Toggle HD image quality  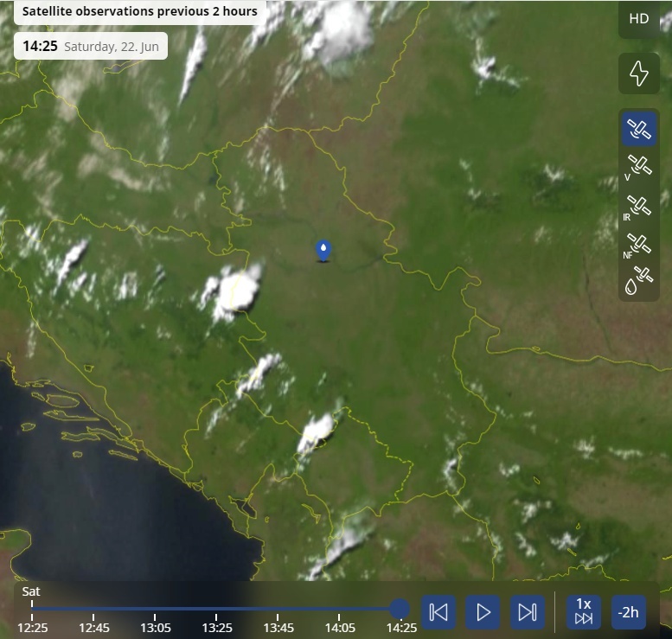[x=638, y=19]
